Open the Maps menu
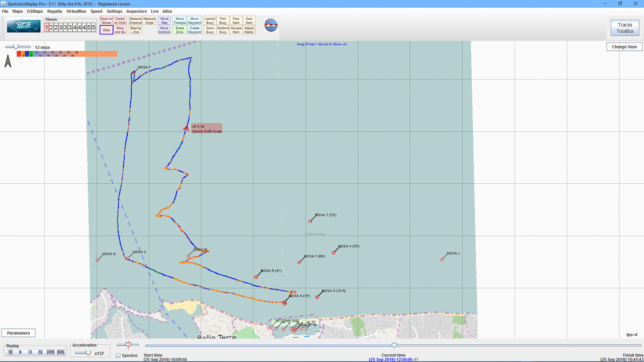The width and height of the screenshot is (644, 362). (17, 11)
